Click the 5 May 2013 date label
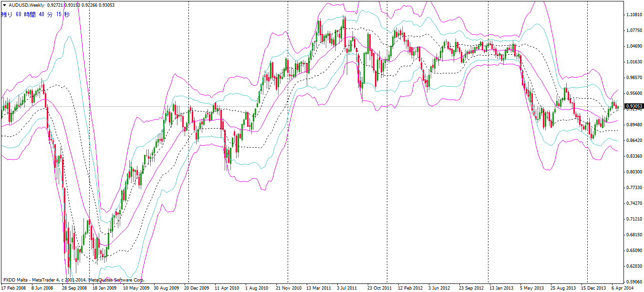This screenshot has width=644, height=292. point(531,288)
